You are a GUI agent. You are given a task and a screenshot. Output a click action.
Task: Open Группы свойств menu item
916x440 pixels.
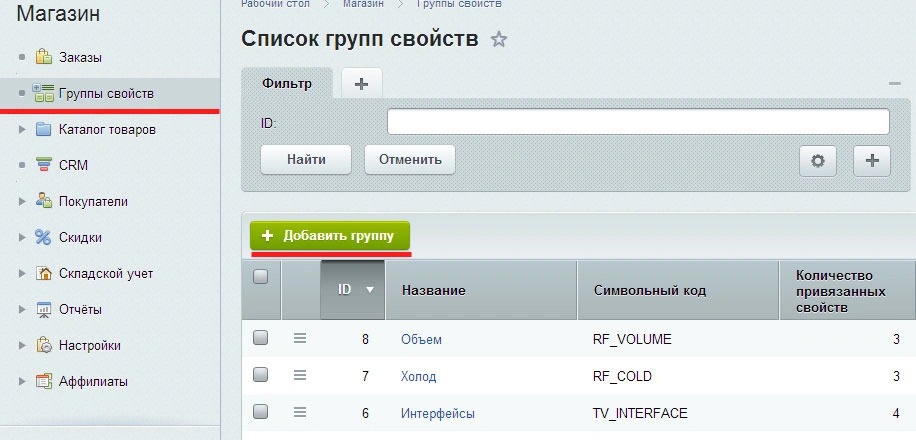click(x=106, y=93)
